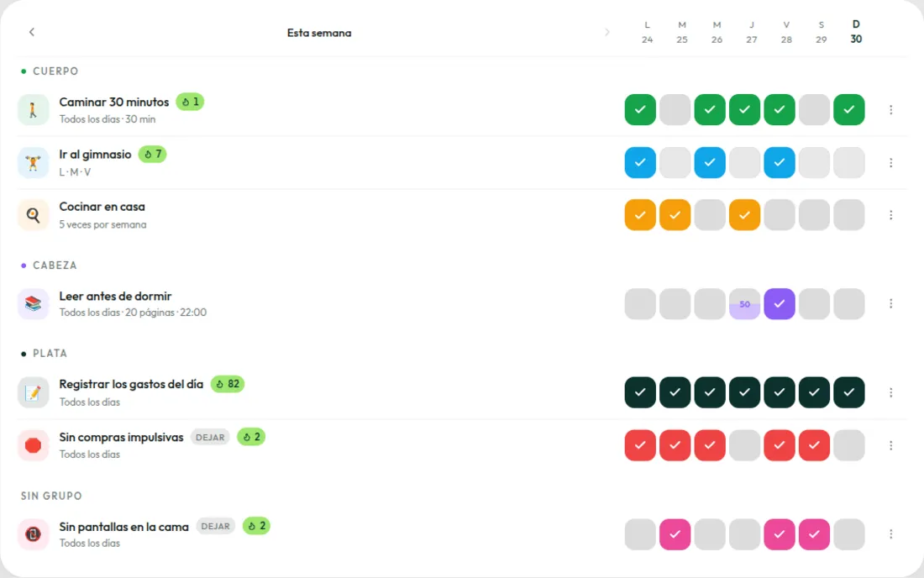Select the red stop icon for Sin compras impulsivas
Image resolution: width=924 pixels, height=578 pixels.
pyautogui.click(x=33, y=445)
